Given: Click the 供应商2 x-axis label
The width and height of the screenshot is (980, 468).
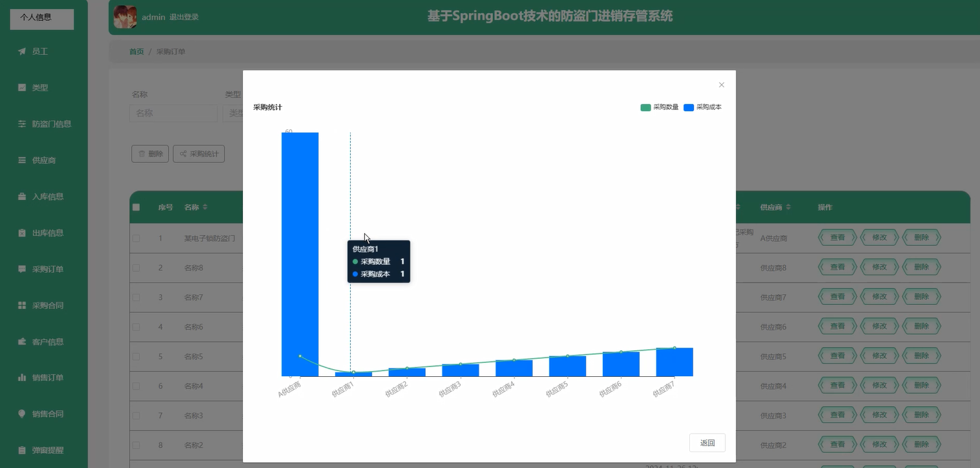Looking at the screenshot, I should coord(397,389).
